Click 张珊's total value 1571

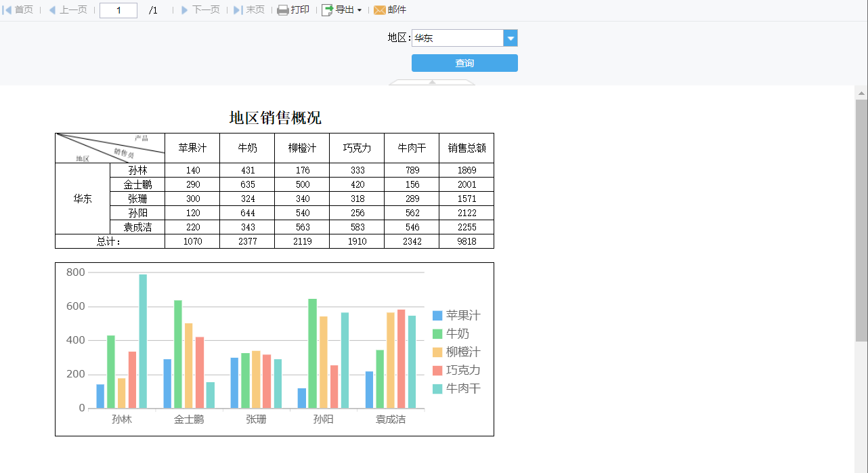pos(466,199)
